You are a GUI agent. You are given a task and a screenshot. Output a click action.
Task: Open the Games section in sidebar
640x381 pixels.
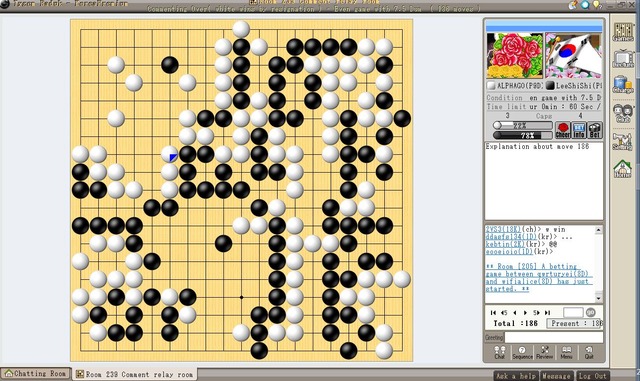pyautogui.click(x=623, y=32)
